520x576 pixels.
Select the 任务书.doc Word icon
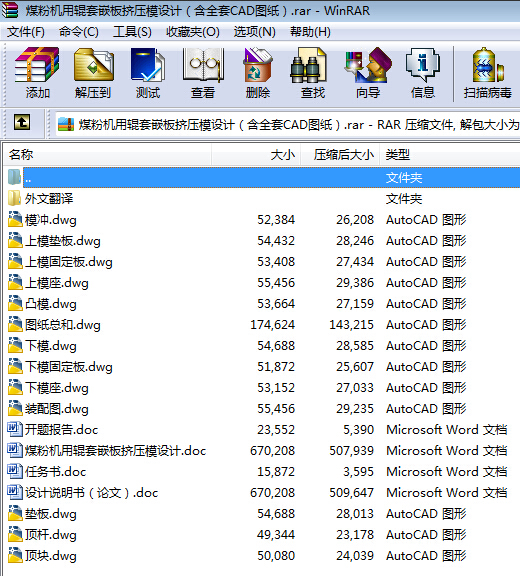pos(15,471)
